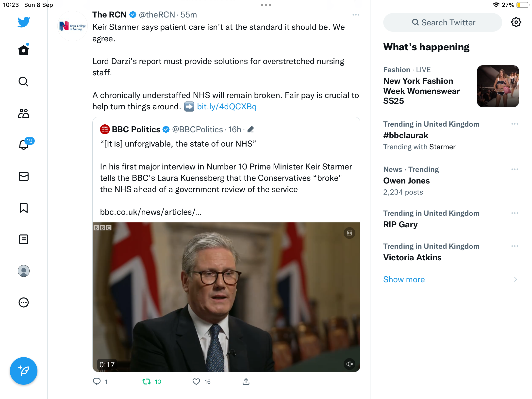Open options for #bbclaurak trend
Screen dimensions: 532x399
tap(515, 124)
